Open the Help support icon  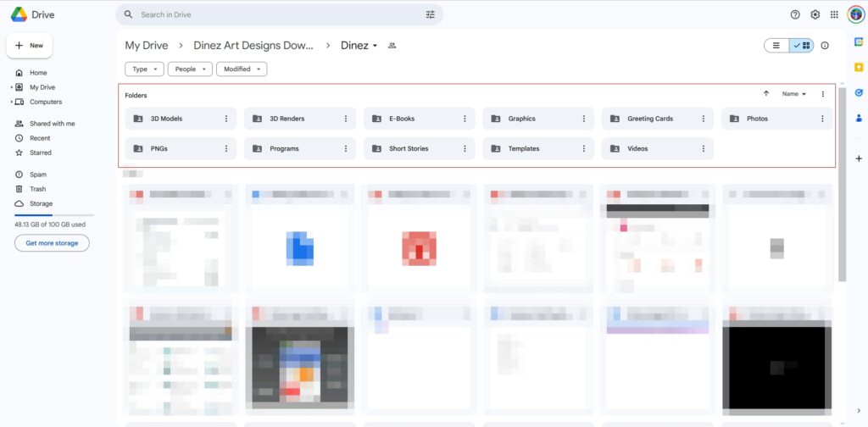pyautogui.click(x=795, y=15)
